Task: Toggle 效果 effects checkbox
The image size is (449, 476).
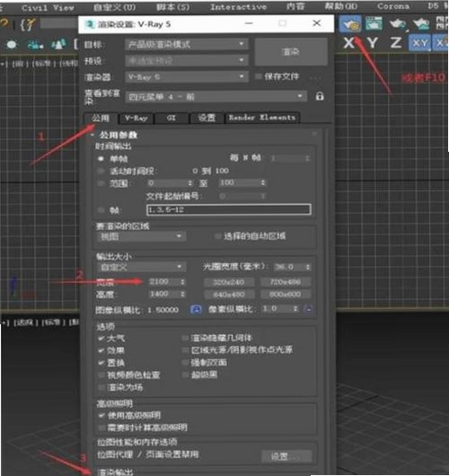Action: coord(101,350)
